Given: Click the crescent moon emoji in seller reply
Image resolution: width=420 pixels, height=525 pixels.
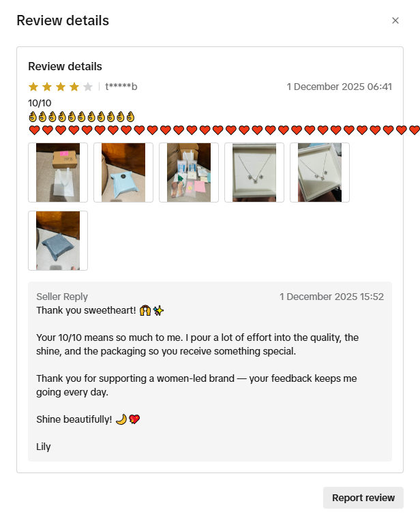Looking at the screenshot, I should click(121, 419).
